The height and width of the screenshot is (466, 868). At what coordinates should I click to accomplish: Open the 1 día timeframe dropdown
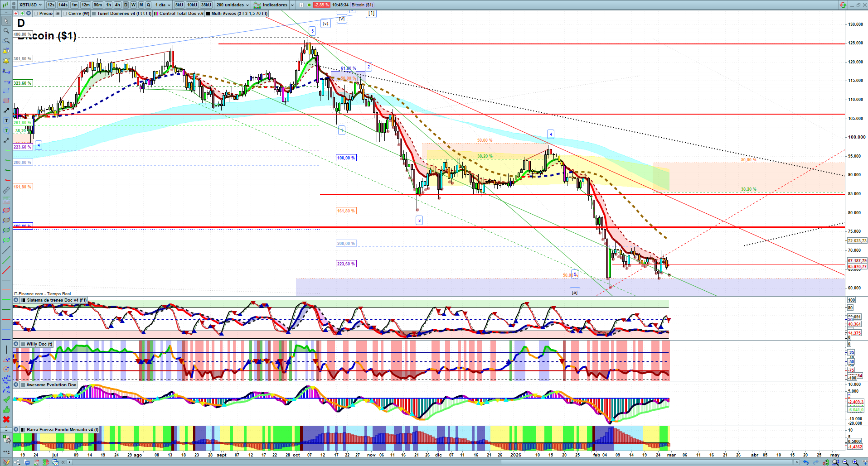click(163, 5)
